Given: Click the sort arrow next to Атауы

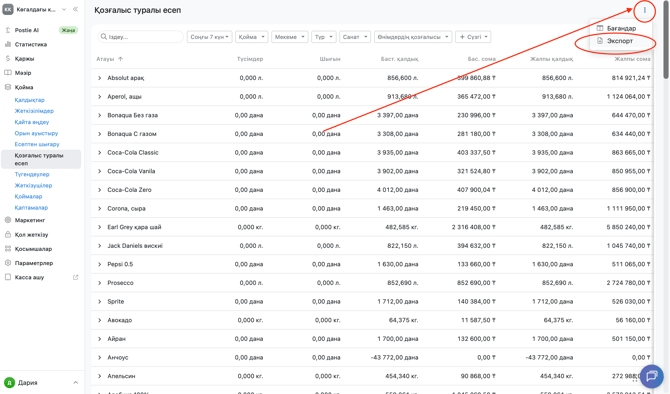Looking at the screenshot, I should [x=120, y=59].
